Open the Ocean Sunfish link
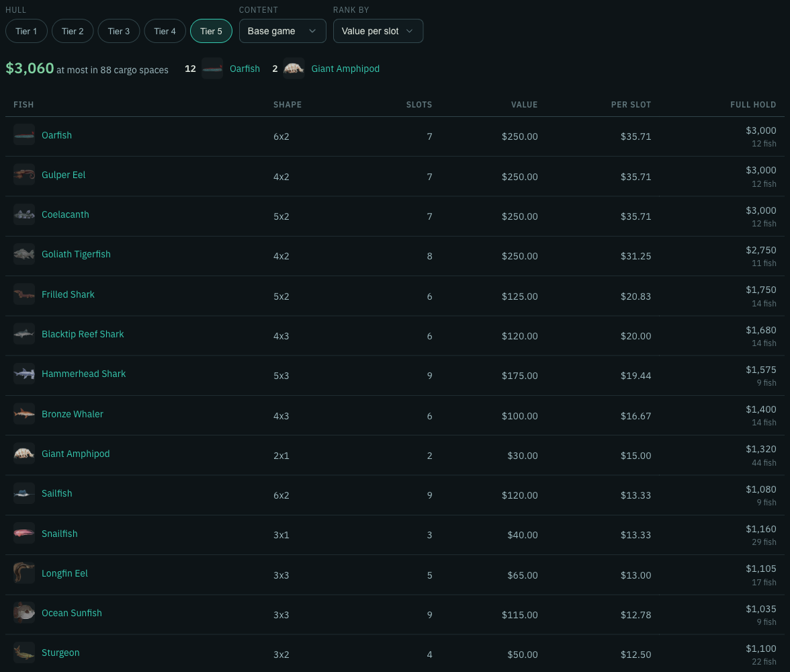790x672 pixels. pos(71,613)
